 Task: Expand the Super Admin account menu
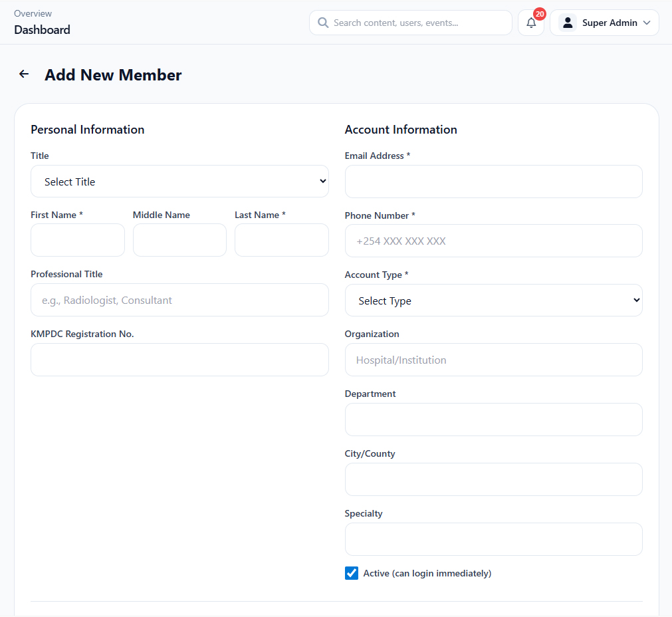tap(604, 23)
